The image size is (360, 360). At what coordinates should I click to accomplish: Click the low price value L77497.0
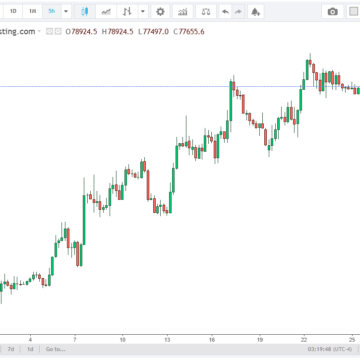tap(154, 32)
